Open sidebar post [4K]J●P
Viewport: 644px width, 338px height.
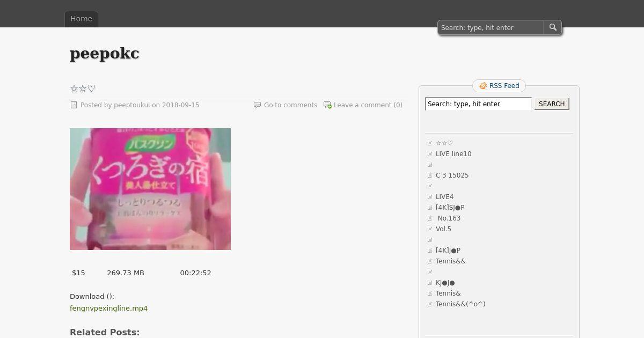448,251
